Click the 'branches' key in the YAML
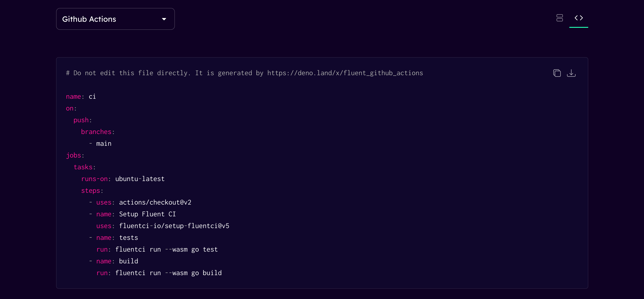This screenshot has height=299, width=644. (x=96, y=132)
